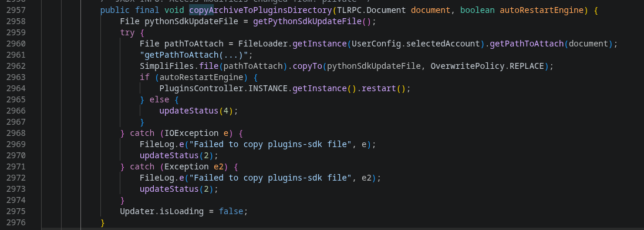Click getPathToAttach method call on line 2960
The height and width of the screenshot is (230, 644).
[527, 44]
